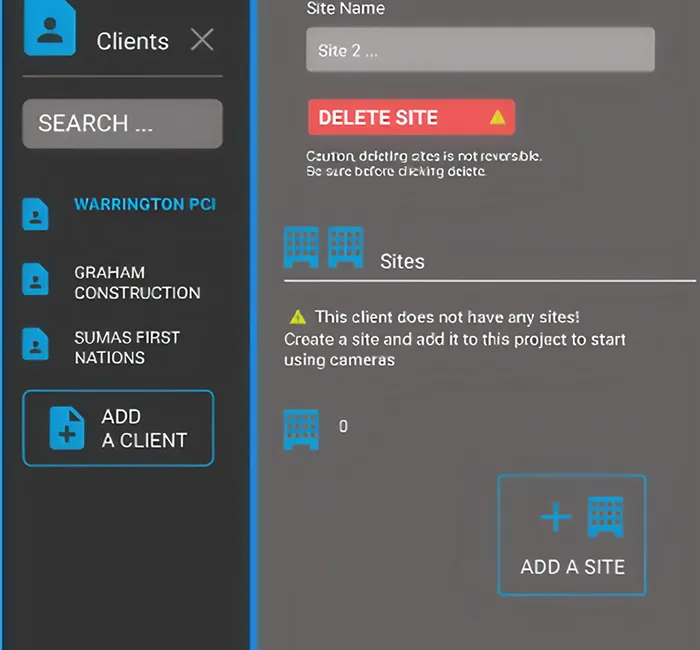Click the building icon next to site count 0

click(301, 429)
